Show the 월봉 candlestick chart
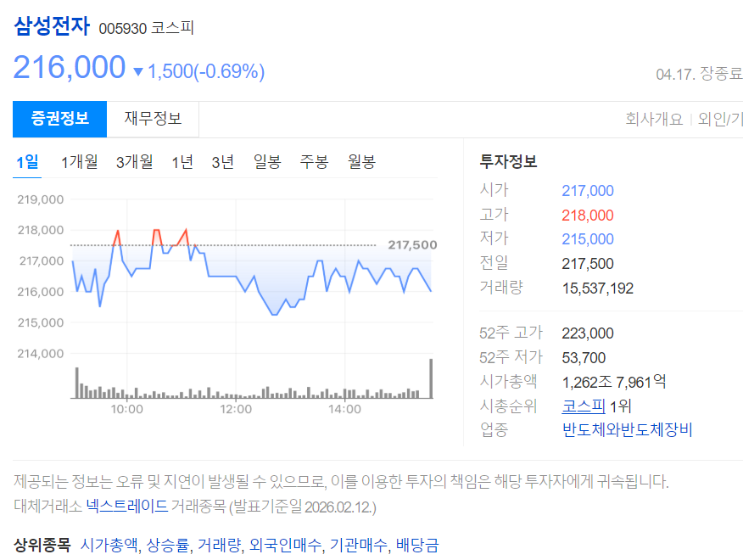 pyautogui.click(x=361, y=162)
